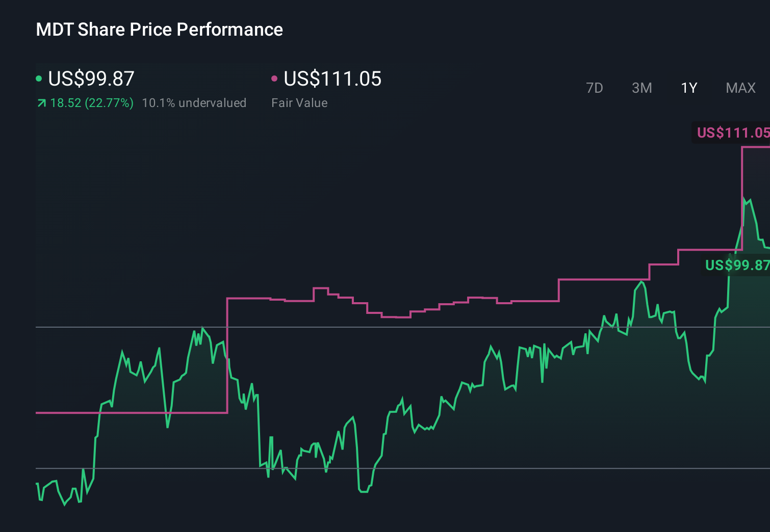Toggle the 1Y selected range

tap(689, 88)
